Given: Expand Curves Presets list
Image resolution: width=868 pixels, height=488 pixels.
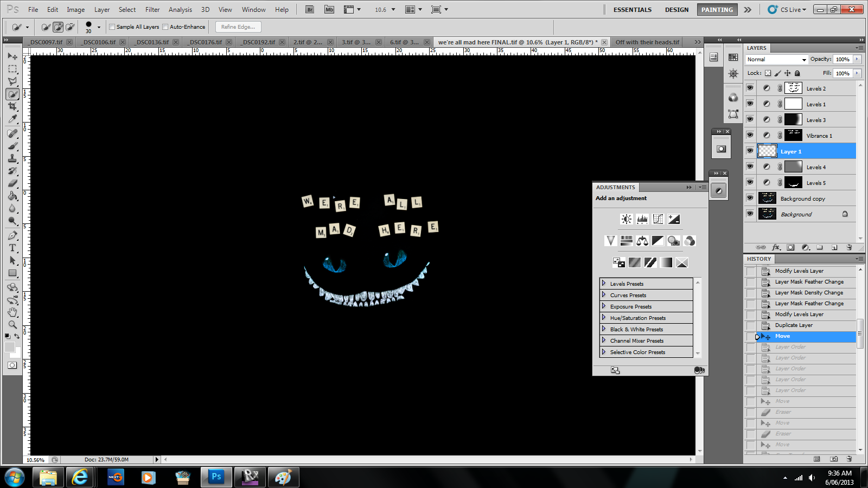Looking at the screenshot, I should pos(603,294).
